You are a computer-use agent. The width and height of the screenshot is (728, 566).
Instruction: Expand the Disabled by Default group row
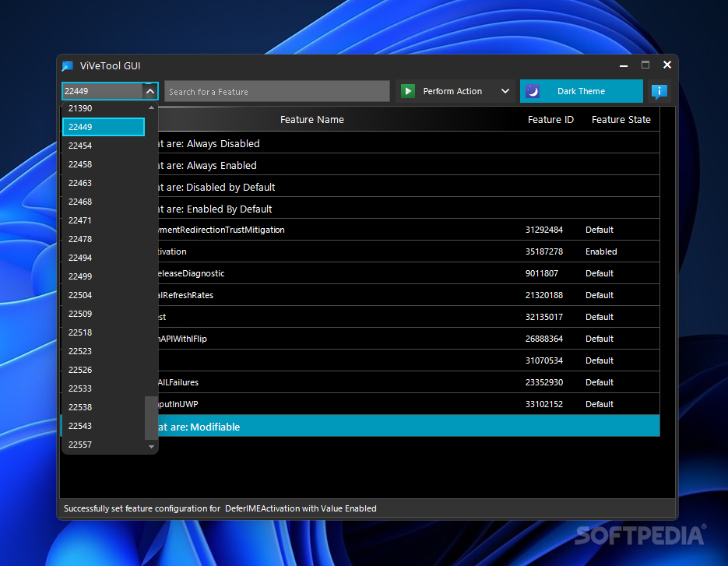point(409,187)
